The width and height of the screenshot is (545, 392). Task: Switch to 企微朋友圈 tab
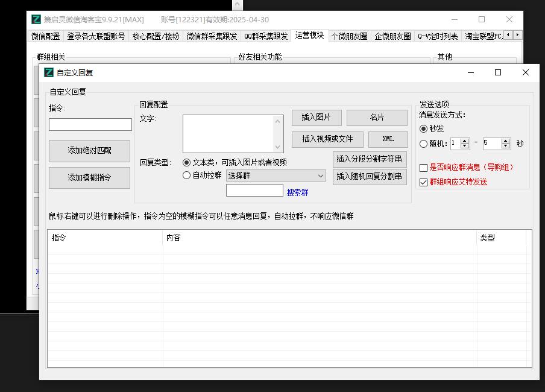[392, 36]
